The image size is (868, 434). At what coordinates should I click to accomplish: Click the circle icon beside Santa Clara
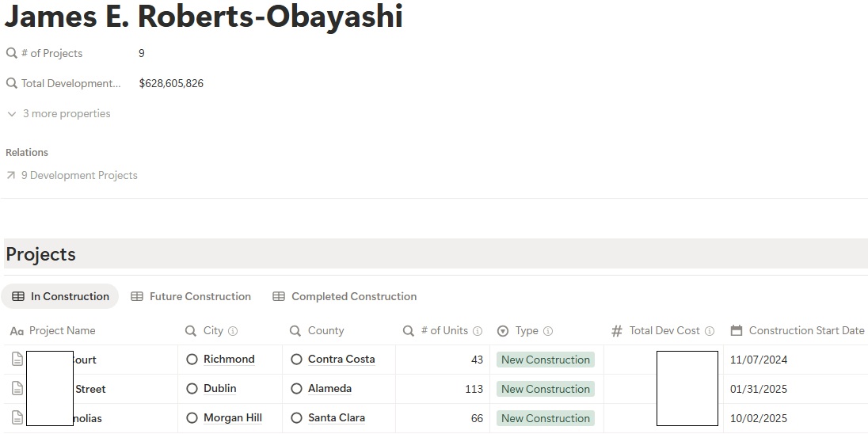point(297,418)
